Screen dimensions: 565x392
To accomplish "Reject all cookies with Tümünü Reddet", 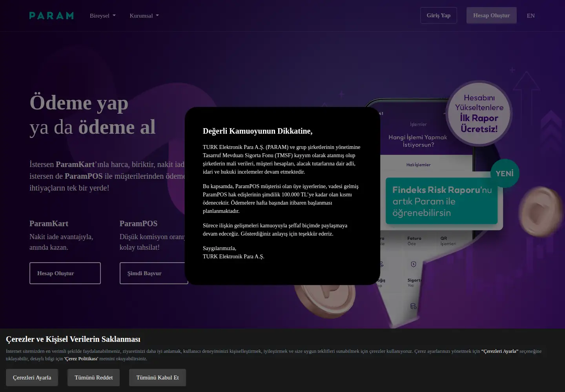I will [94, 377].
